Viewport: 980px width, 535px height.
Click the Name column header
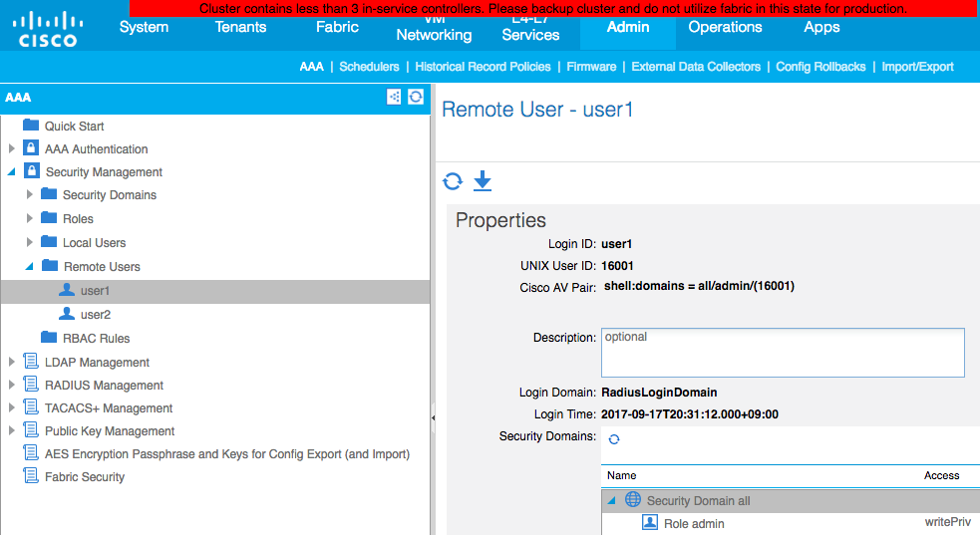click(621, 475)
